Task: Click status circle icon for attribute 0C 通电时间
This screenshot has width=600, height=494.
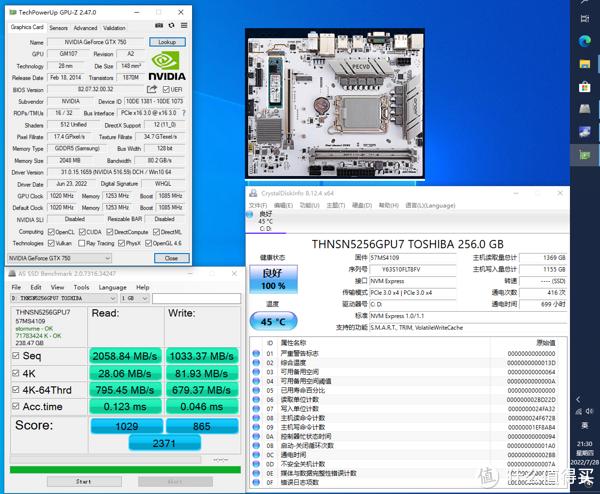Action: pos(256,455)
